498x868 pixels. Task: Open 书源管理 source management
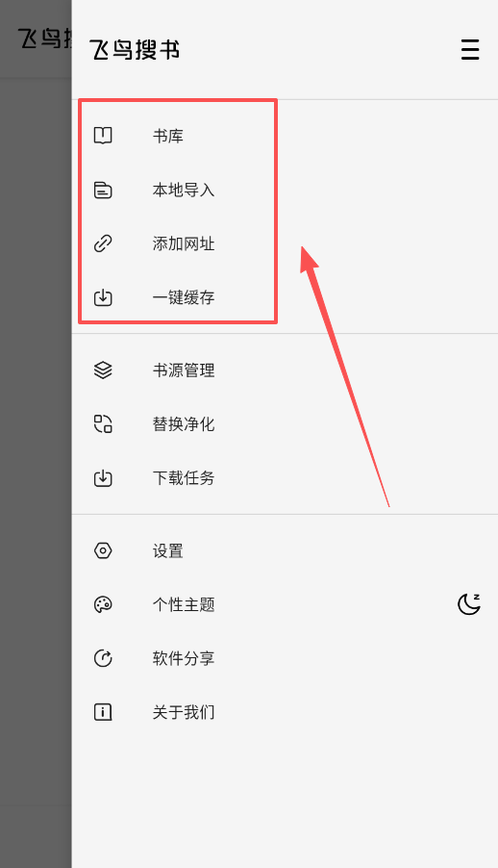tap(285, 370)
